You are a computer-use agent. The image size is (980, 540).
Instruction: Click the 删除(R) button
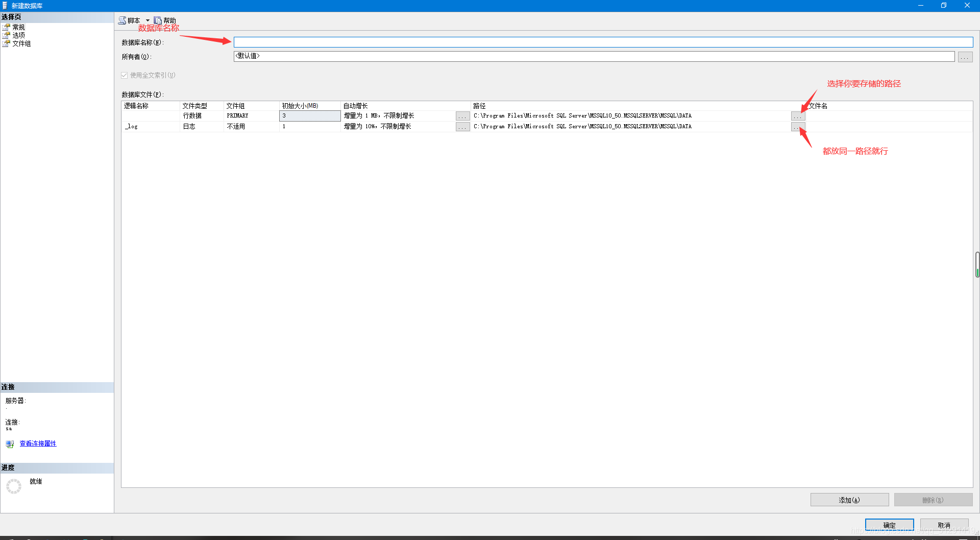(x=933, y=500)
